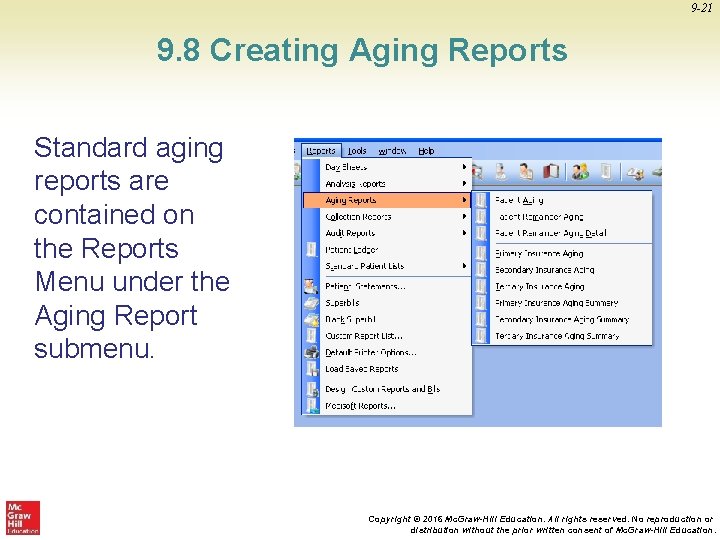
Task: Click report icon beside Patient Aging
Action: (x=481, y=200)
